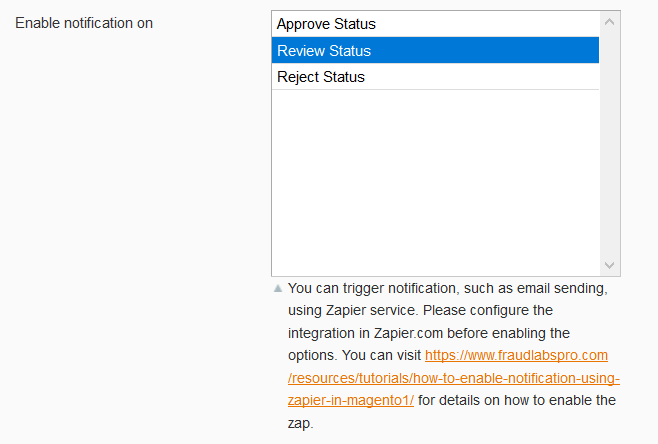This screenshot has height=444, width=658.
Task: Click the list box scroll-down arrow
Action: point(609,265)
